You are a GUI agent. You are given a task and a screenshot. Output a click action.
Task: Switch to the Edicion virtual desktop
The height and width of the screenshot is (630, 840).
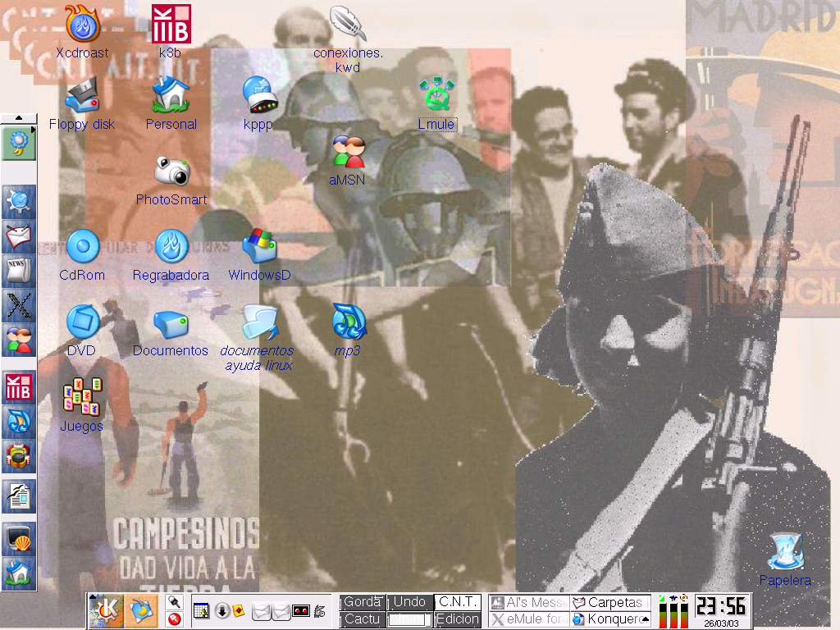(x=458, y=619)
